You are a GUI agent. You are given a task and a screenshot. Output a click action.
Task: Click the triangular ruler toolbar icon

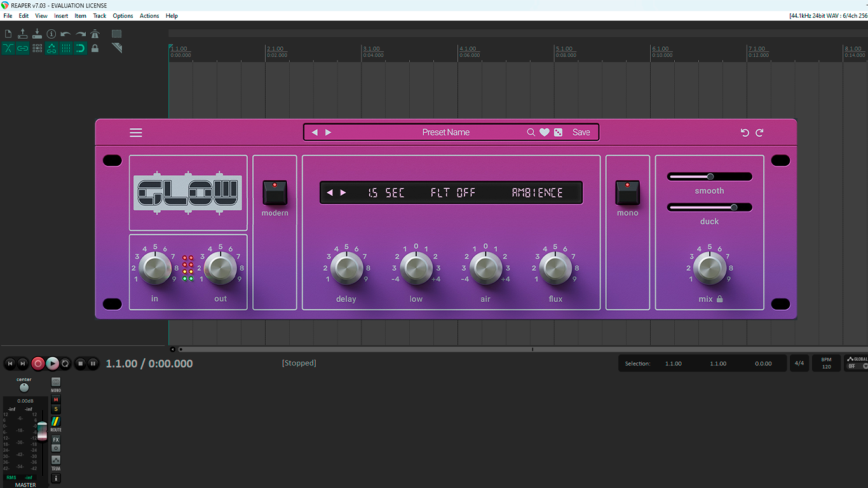[117, 48]
